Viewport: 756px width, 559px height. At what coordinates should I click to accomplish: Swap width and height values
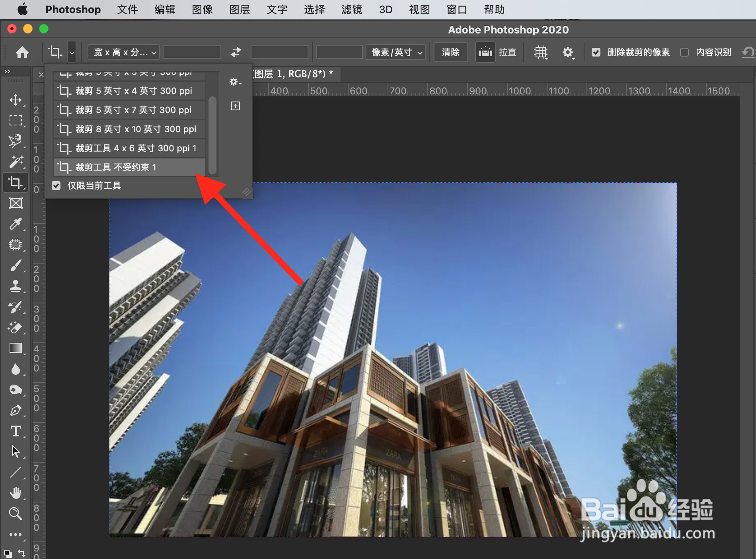pos(236,52)
